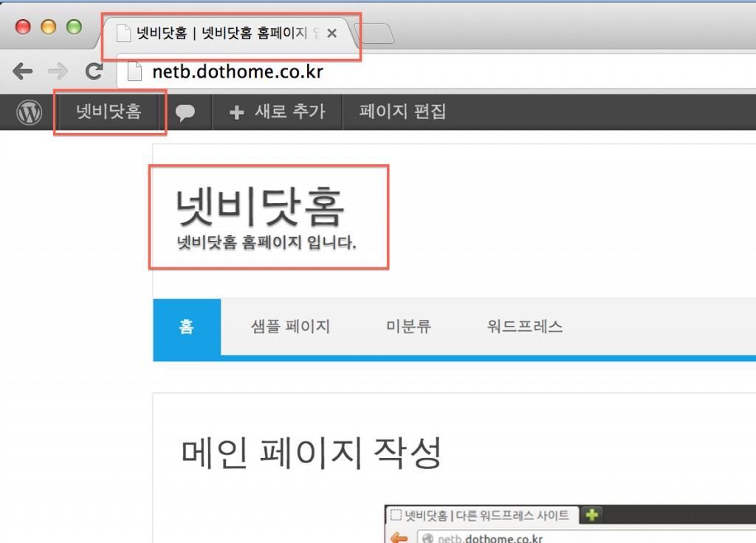This screenshot has width=756, height=543.
Task: Close the 넷비닷홈 browser tab
Action: point(332,33)
